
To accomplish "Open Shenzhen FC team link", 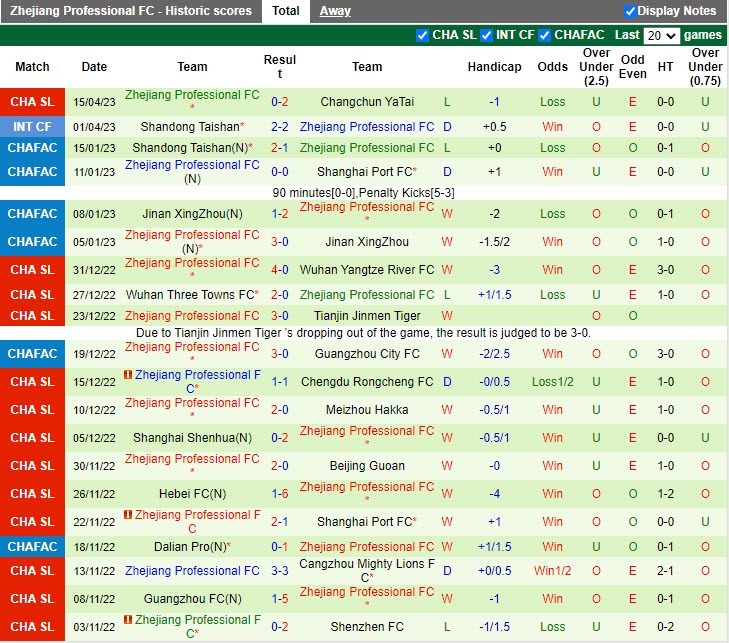I will [367, 627].
